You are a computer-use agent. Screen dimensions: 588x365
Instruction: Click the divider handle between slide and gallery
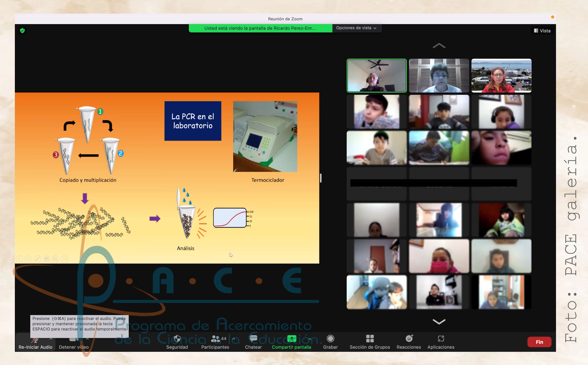321,178
